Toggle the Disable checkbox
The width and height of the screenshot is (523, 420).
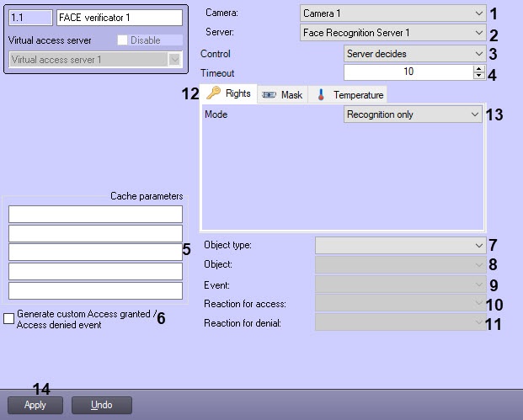[x=123, y=40]
